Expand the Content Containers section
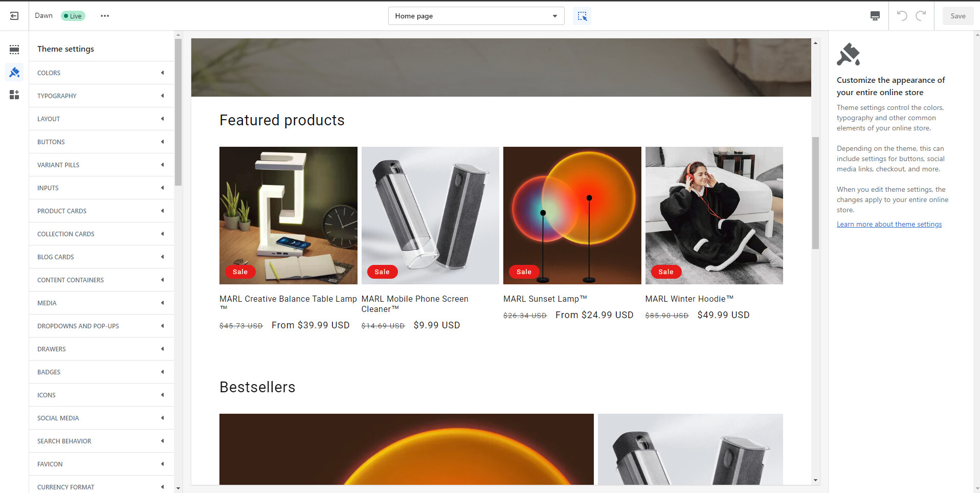 click(101, 280)
